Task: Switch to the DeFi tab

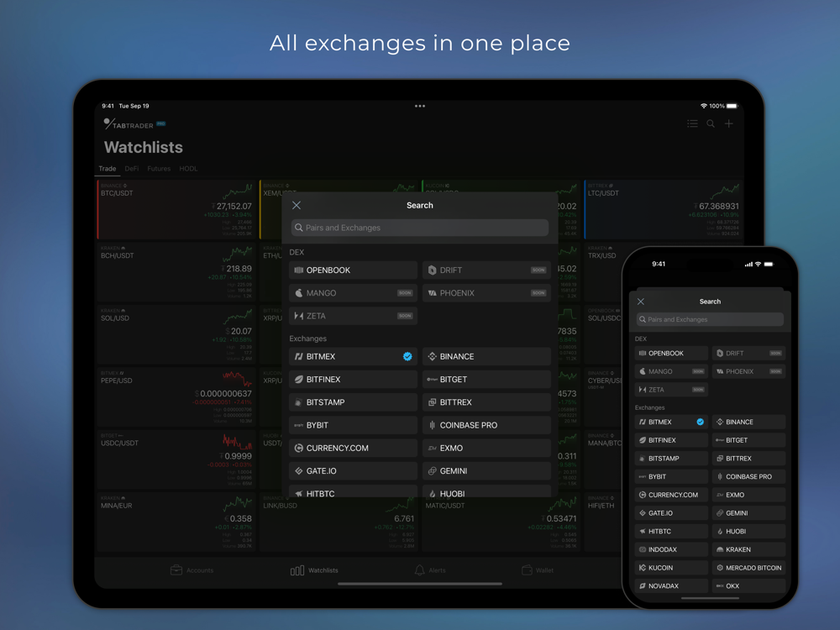Action: tap(132, 168)
